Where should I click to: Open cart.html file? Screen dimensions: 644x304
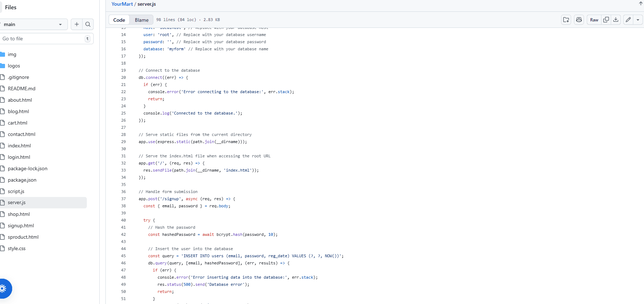[x=18, y=123]
